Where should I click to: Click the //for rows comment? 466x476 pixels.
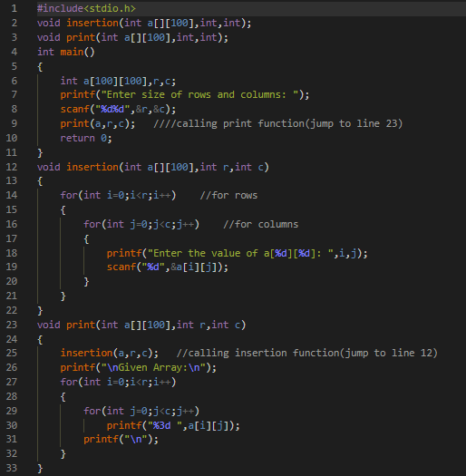pos(228,196)
